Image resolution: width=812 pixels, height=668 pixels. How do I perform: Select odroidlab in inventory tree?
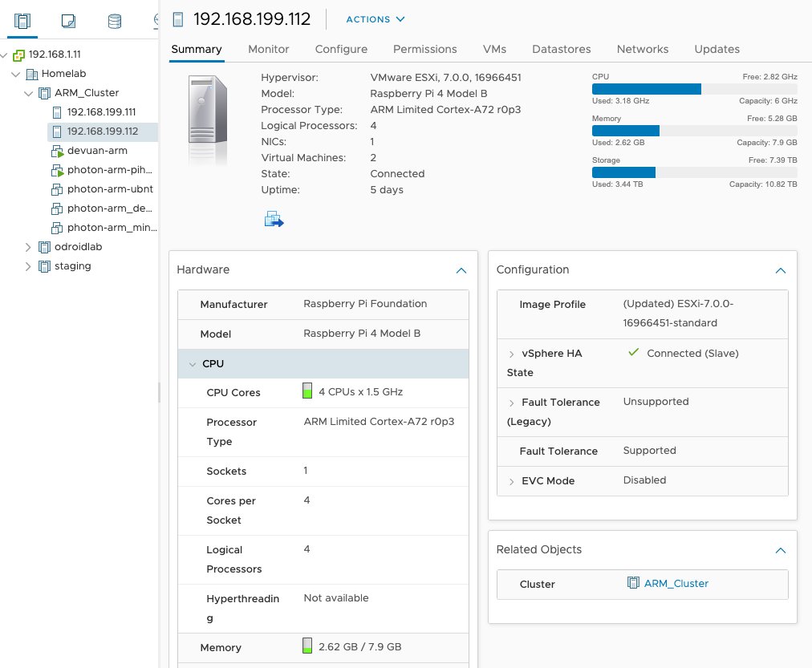click(x=78, y=247)
